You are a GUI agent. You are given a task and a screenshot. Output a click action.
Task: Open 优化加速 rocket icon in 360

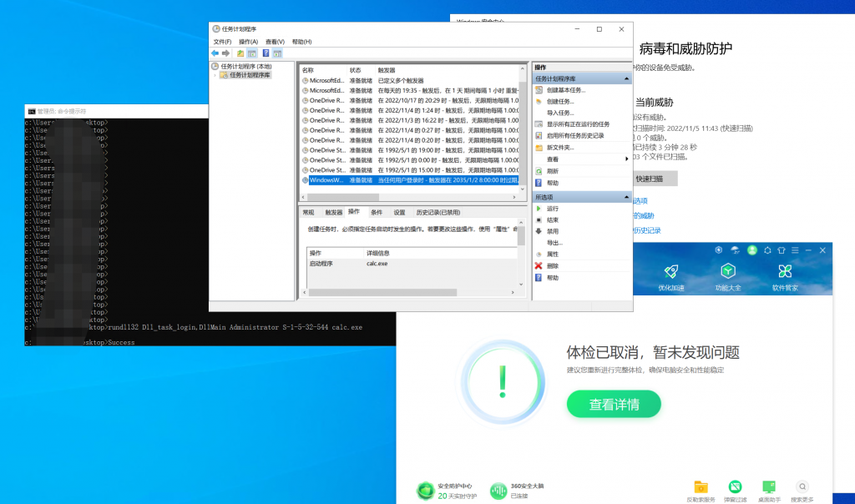670,271
